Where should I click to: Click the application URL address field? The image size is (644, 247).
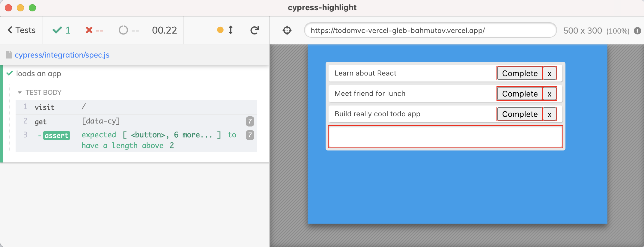click(430, 30)
